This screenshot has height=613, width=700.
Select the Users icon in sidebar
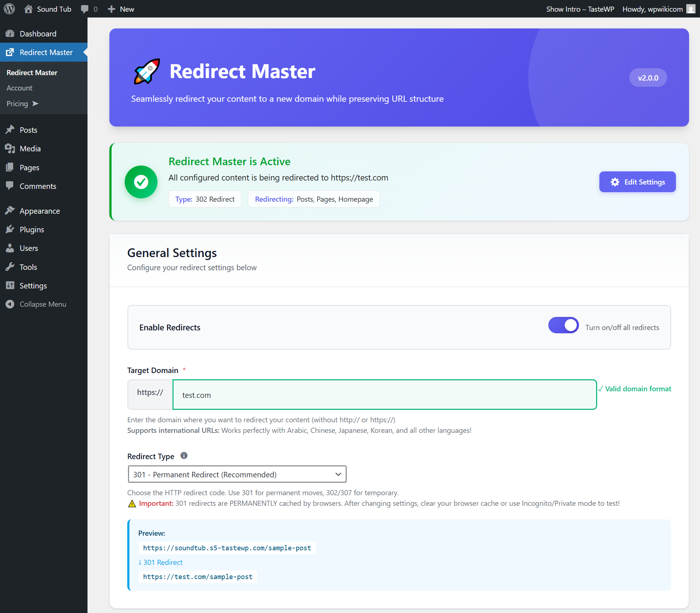coord(10,248)
